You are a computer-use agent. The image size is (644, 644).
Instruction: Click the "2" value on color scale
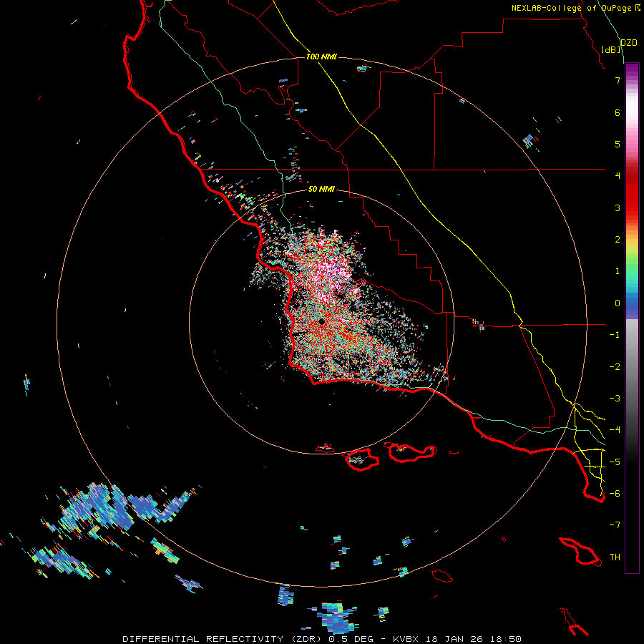(618, 240)
